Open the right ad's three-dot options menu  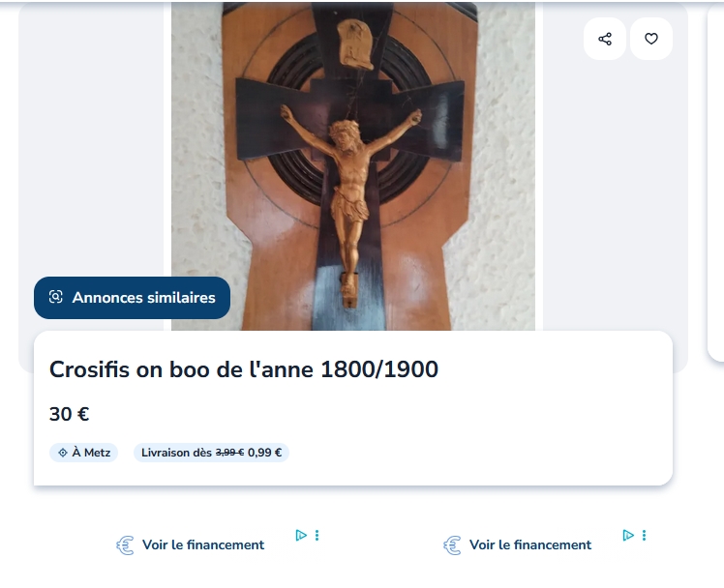coord(644,535)
